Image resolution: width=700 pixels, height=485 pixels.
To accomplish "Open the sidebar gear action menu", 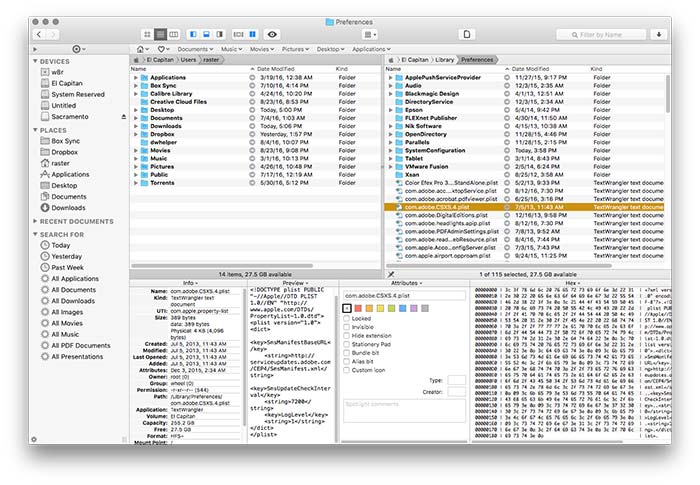I will coord(78,48).
